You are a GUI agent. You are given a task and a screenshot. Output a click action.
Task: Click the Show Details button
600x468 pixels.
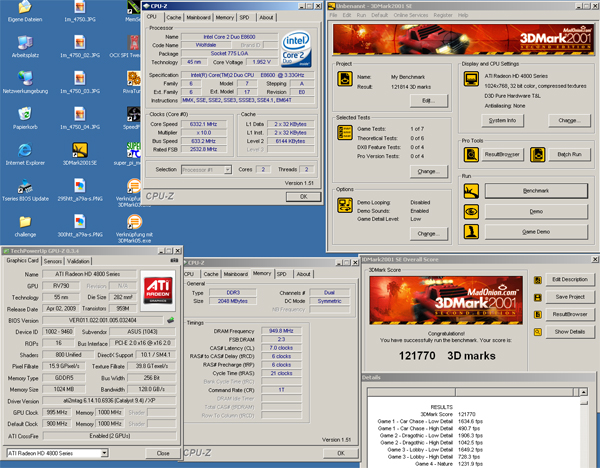click(568, 331)
